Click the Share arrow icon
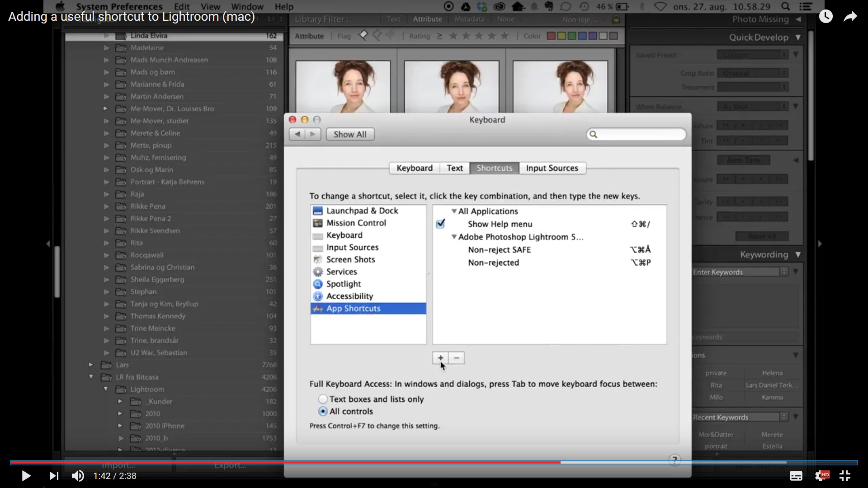This screenshot has width=868, height=488. tap(850, 17)
